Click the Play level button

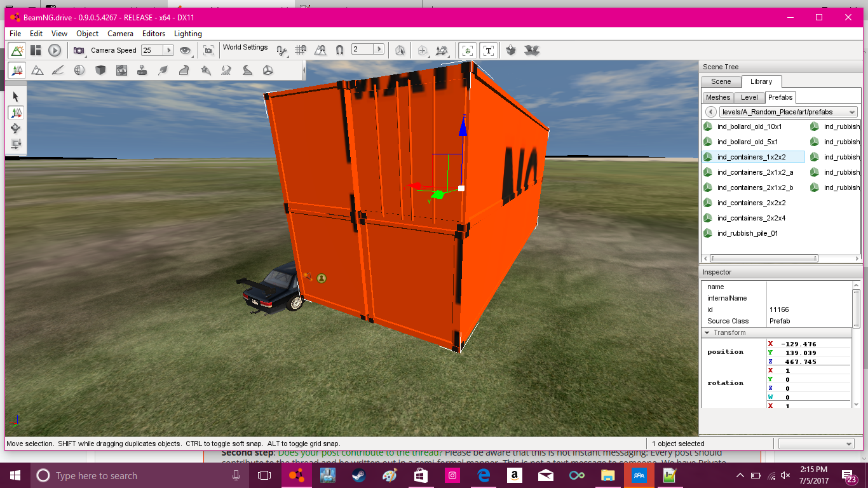point(55,50)
